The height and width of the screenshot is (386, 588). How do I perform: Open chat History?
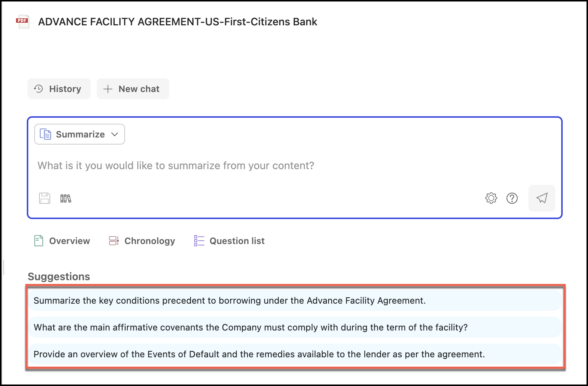click(x=59, y=89)
